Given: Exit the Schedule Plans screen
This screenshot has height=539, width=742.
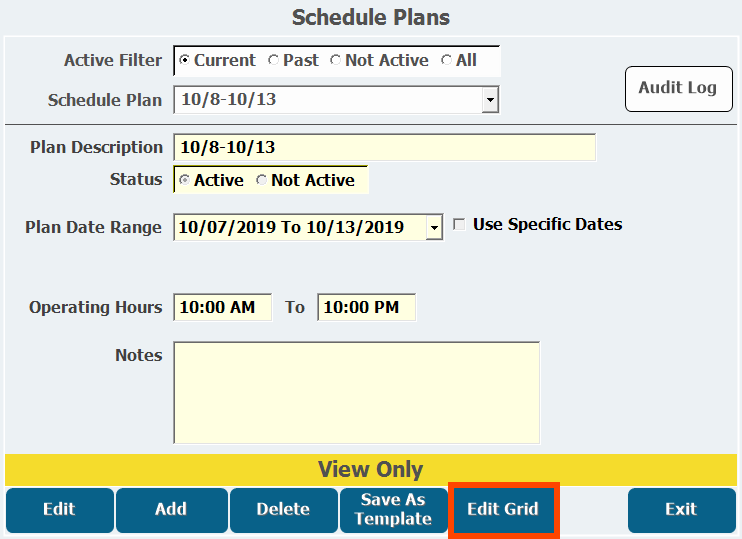Looking at the screenshot, I should [681, 510].
